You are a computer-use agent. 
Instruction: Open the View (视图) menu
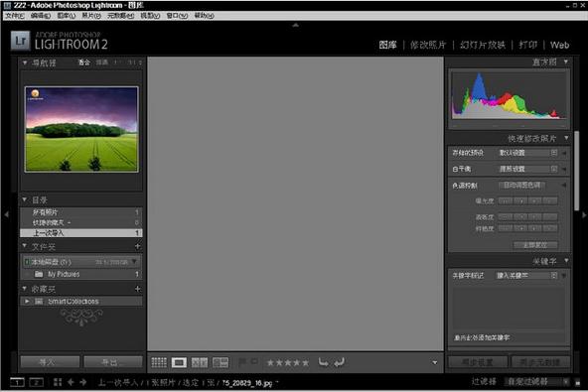[150, 15]
